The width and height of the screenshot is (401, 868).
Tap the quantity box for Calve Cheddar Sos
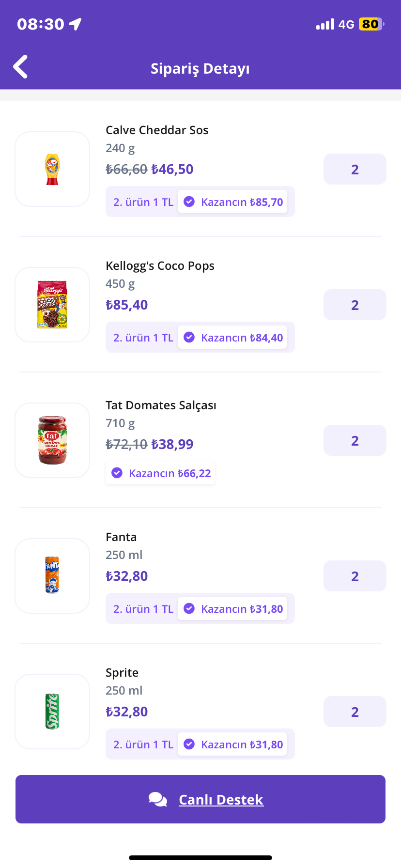355,169
